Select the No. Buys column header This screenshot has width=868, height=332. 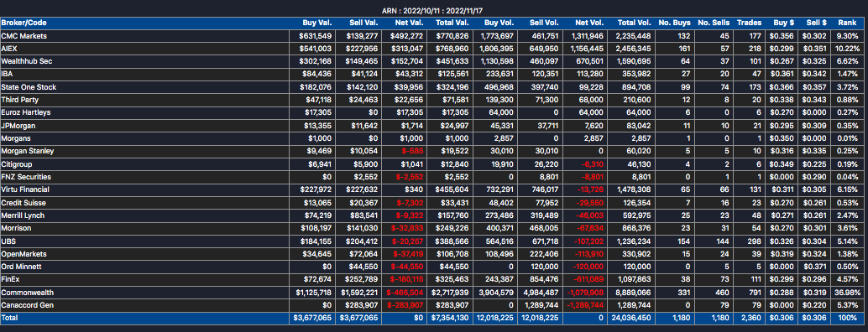674,23
